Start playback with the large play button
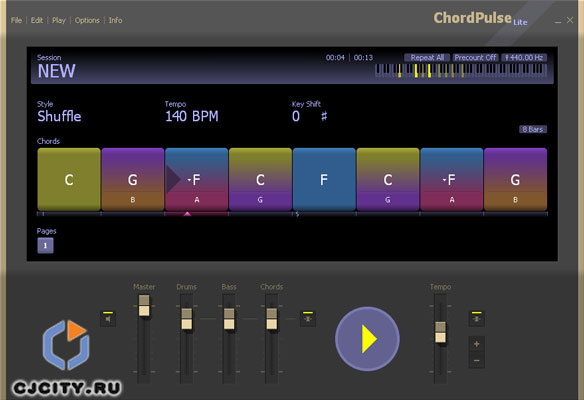584x400 pixels. click(x=367, y=339)
